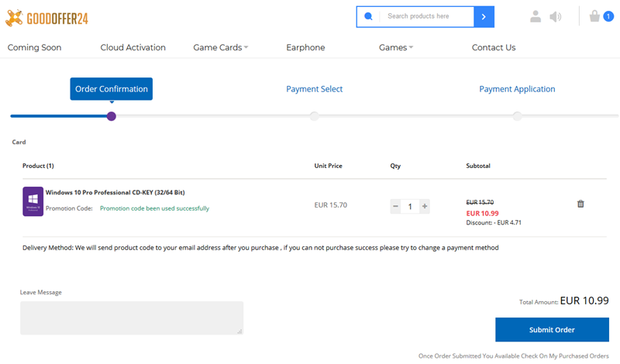Open the Contact Us page
The image size is (620, 364).
493,47
